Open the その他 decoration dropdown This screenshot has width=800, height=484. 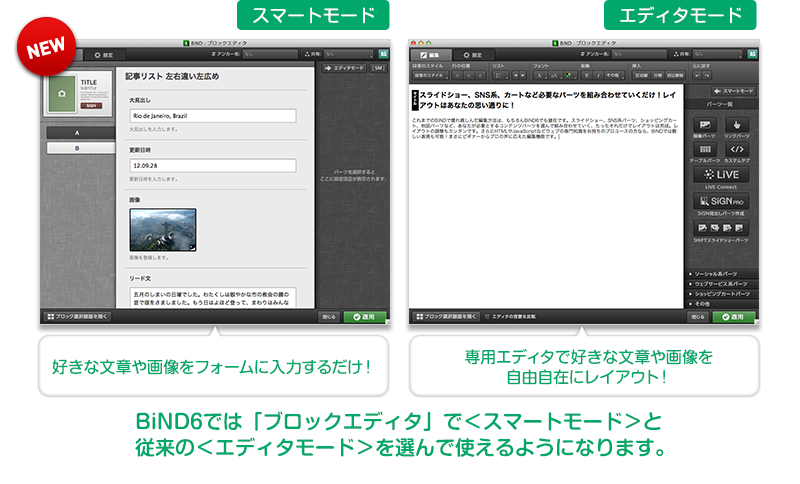(615, 75)
